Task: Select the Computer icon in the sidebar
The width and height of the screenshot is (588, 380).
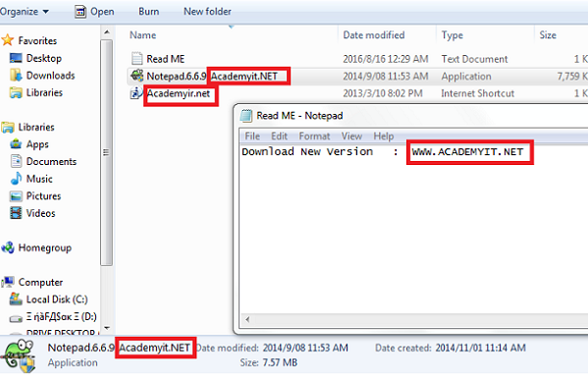Action: point(8,282)
